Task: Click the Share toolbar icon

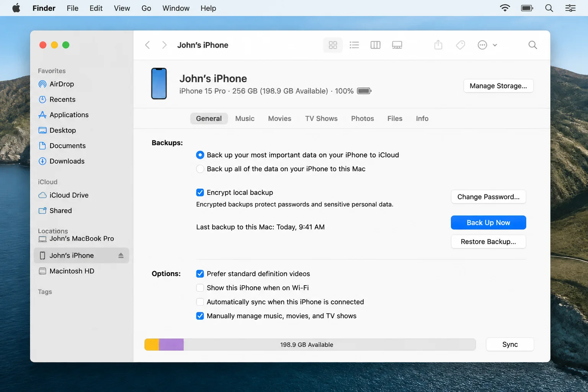Action: pos(438,45)
